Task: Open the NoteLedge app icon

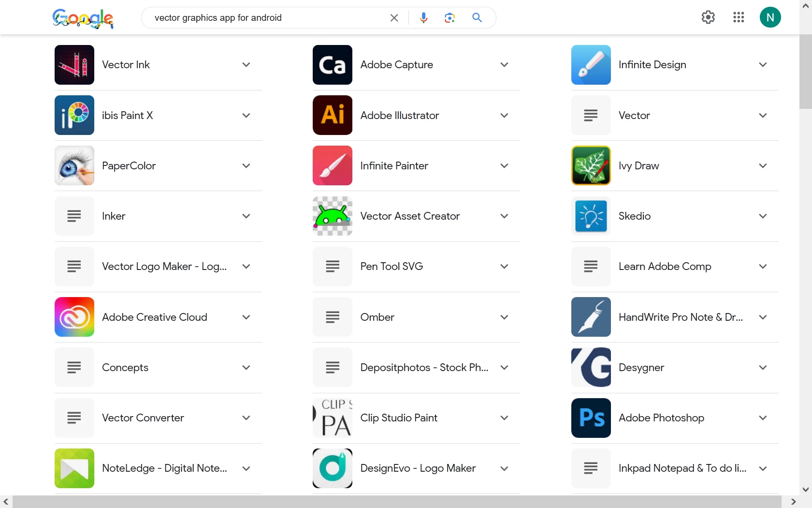Action: (x=74, y=468)
